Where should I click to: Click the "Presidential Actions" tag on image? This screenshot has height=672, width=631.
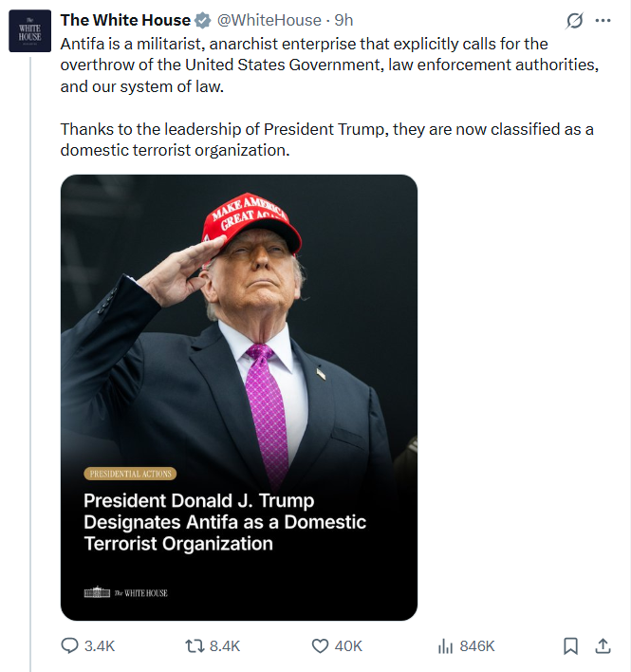tap(130, 474)
